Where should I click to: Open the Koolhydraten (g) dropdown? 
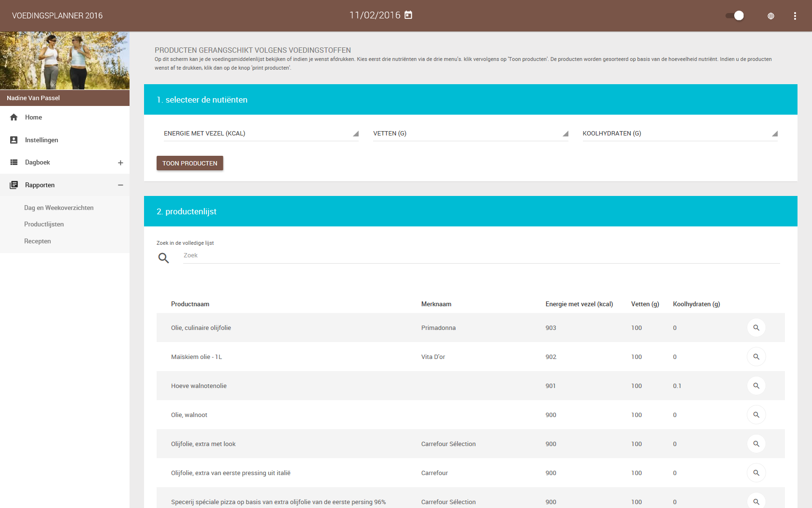tap(680, 134)
